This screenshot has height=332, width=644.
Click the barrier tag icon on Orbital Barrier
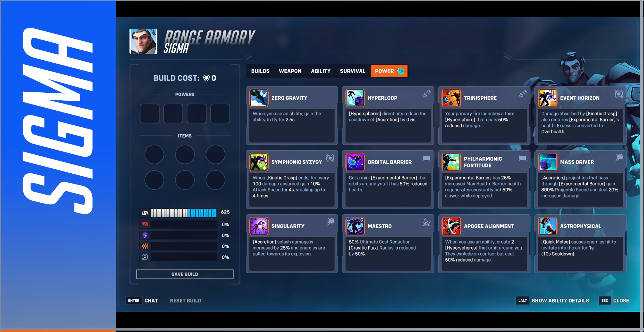[x=426, y=158]
